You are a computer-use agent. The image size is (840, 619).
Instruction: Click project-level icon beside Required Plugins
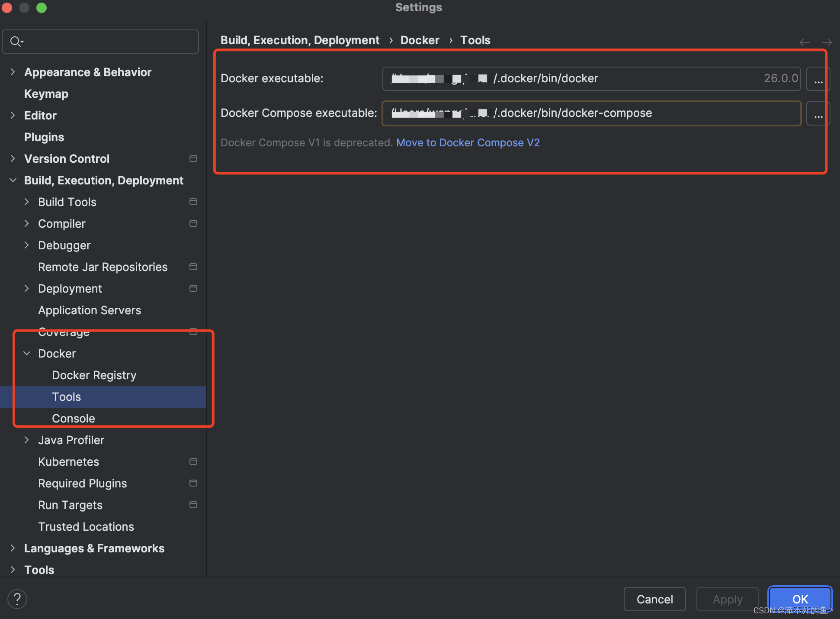[x=193, y=483]
